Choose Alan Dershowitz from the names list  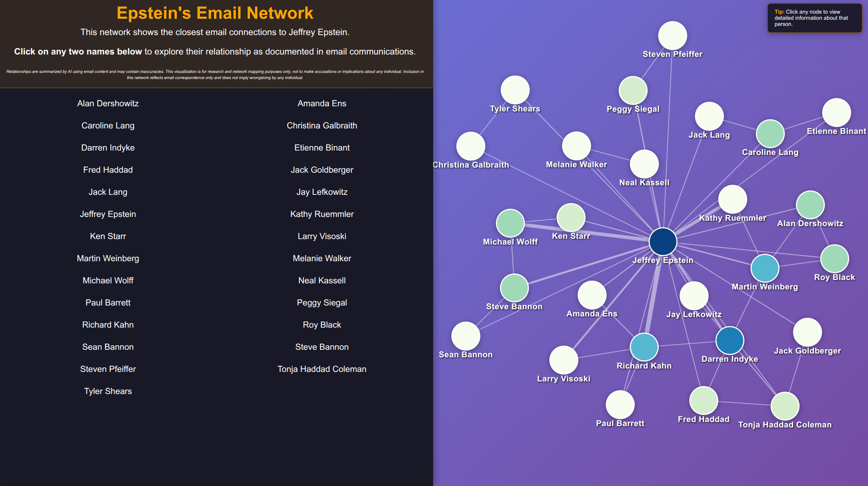[108, 103]
